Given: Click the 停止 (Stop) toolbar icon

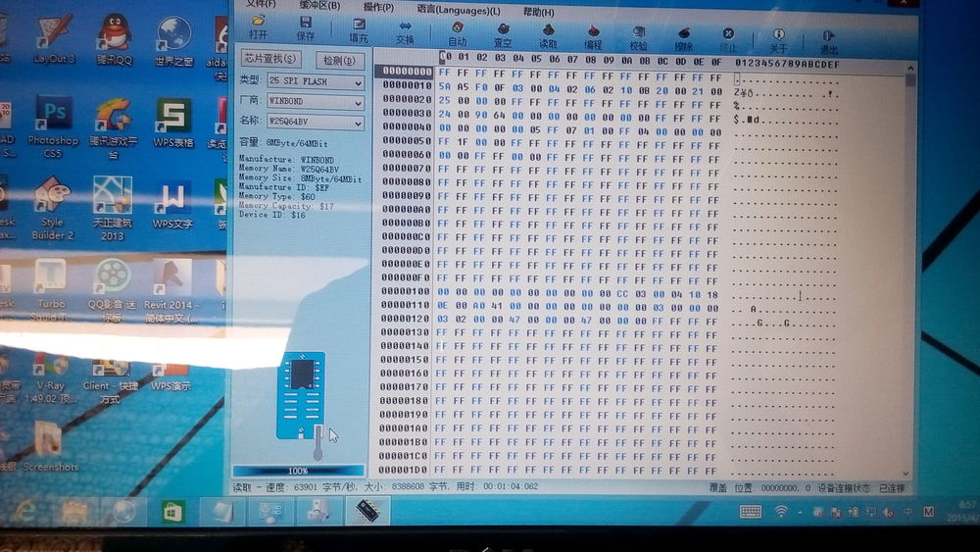Looking at the screenshot, I should point(728,39).
